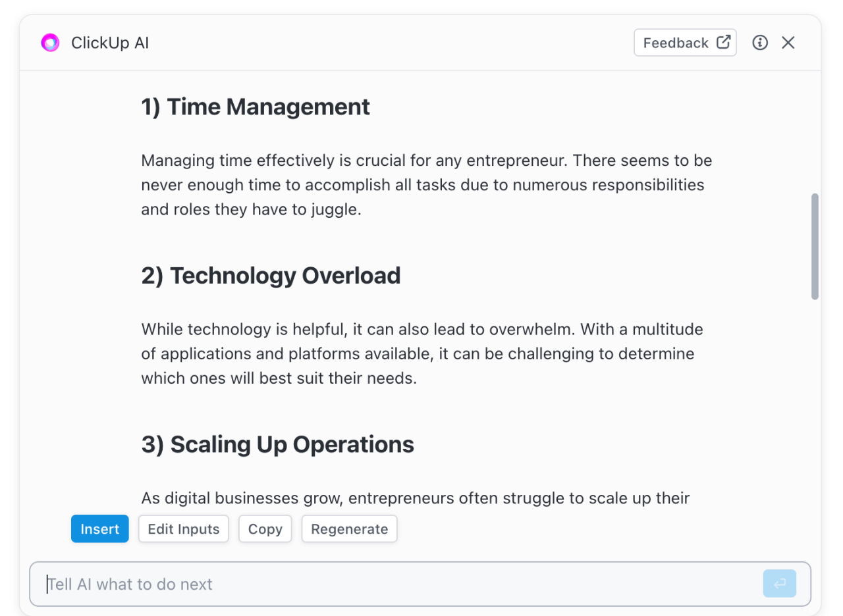Open the Feedback link
The image size is (843, 616).
tap(685, 43)
